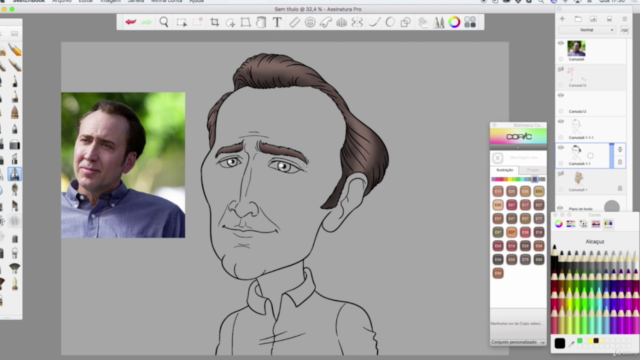This screenshot has width=640, height=360.
Task: Select the Predictive Stroke oval tool
Action: pos(390,22)
